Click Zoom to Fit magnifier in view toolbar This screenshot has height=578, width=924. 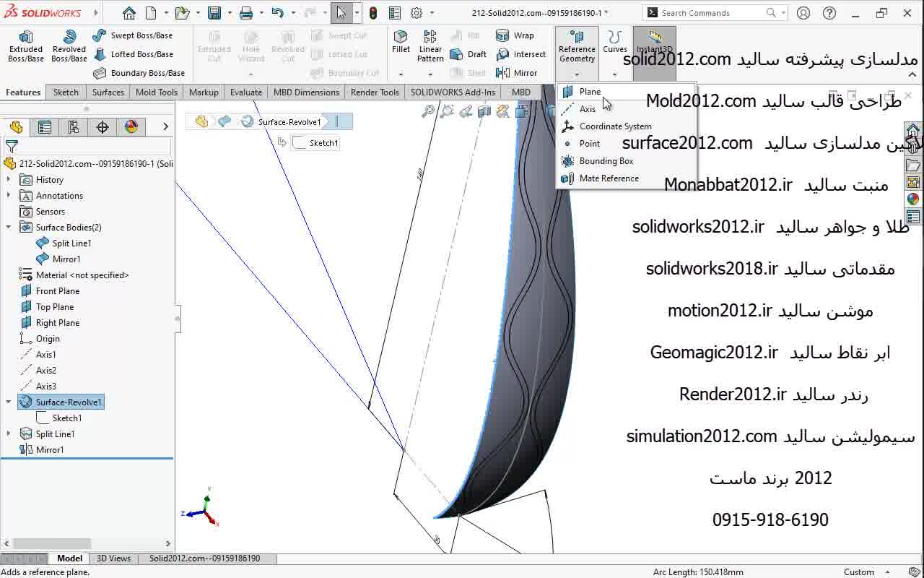click(429, 111)
